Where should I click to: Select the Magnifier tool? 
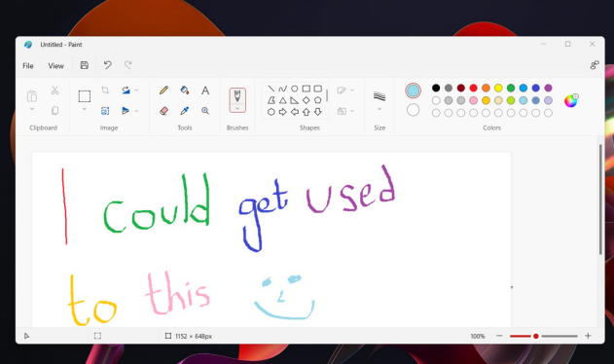tap(205, 111)
